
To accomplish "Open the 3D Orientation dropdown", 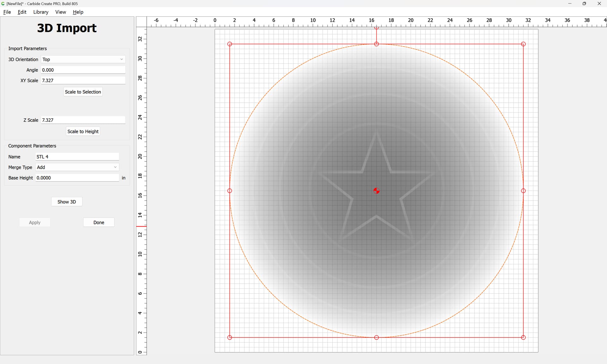I will tap(83, 59).
